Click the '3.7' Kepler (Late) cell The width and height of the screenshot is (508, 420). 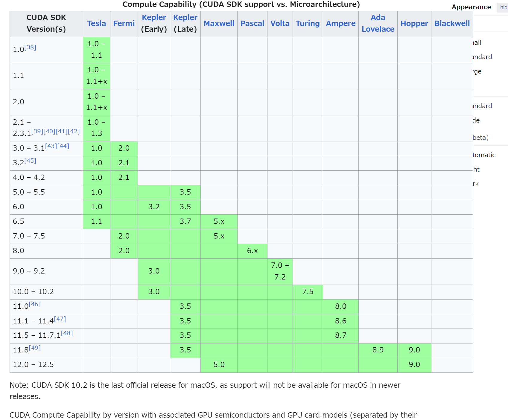pyautogui.click(x=185, y=222)
